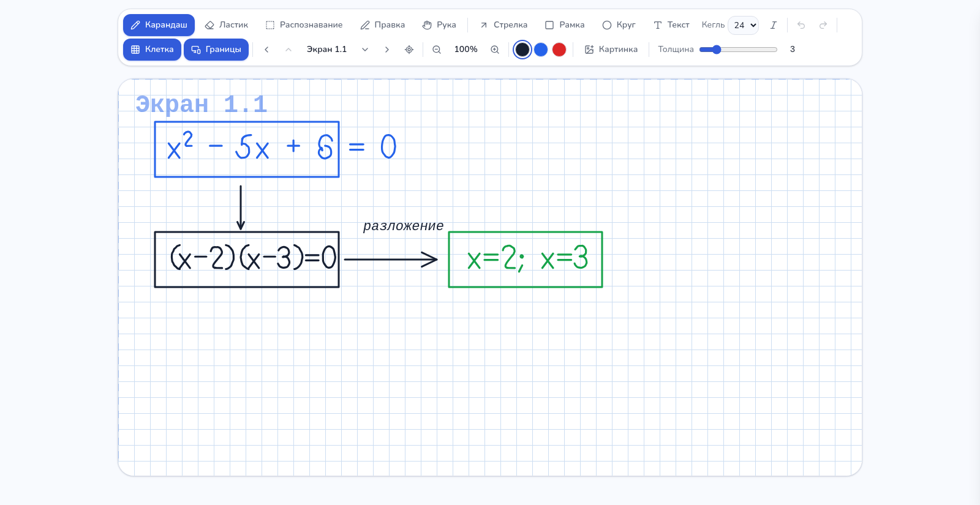980x505 pixels.
Task: Toggle the Клетка grid display
Action: tap(152, 50)
